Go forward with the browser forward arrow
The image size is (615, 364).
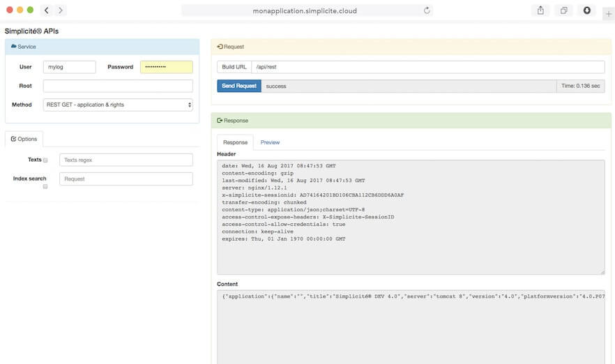(x=61, y=10)
